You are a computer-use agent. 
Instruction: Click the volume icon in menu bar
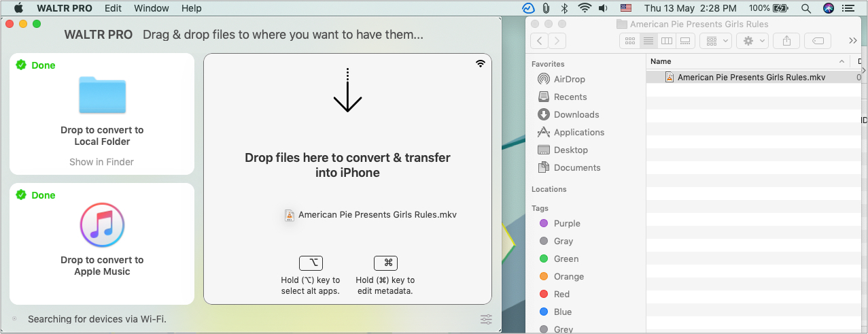[603, 8]
